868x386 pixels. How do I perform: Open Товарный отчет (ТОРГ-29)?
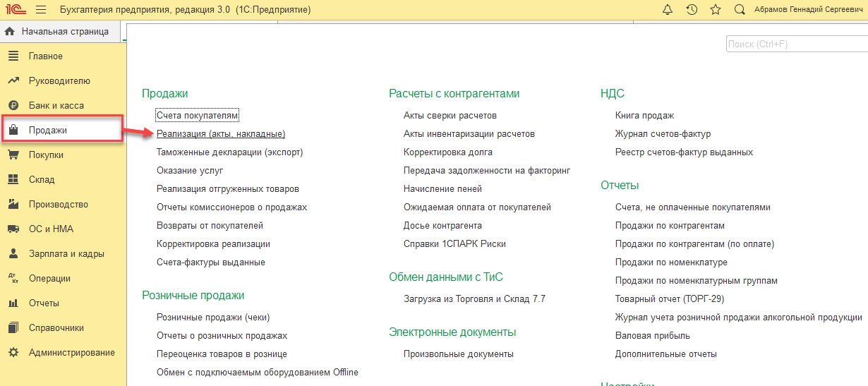(670, 299)
